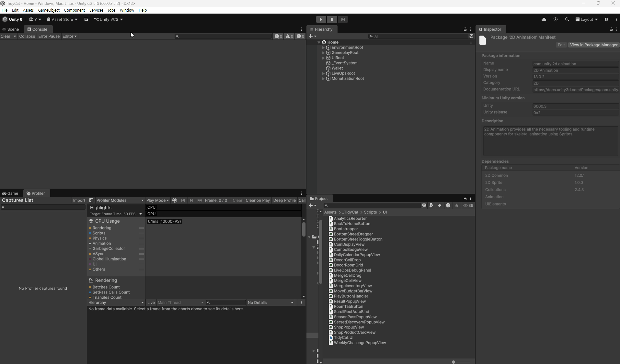
Task: Switch to the Game tab
Action: 10,193
